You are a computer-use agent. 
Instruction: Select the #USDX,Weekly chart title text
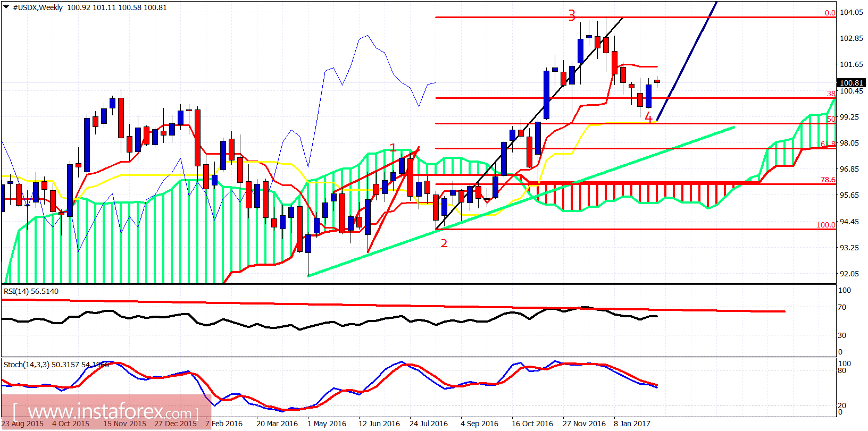(38, 8)
